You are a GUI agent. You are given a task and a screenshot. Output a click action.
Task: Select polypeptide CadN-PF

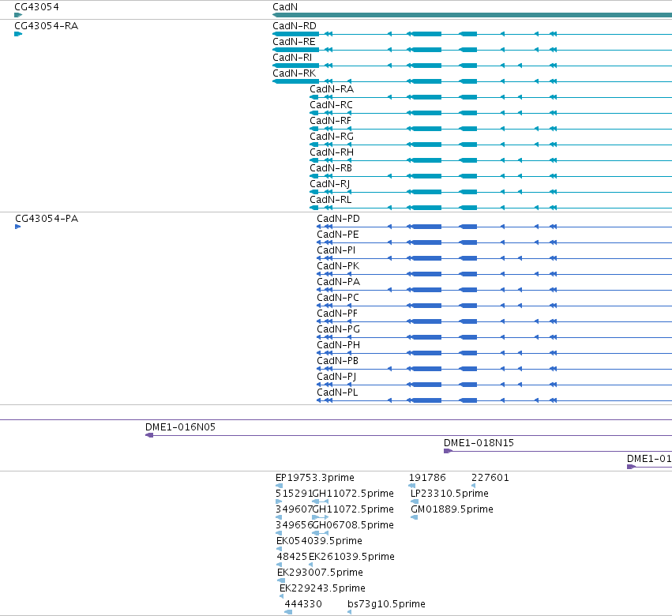(x=337, y=314)
